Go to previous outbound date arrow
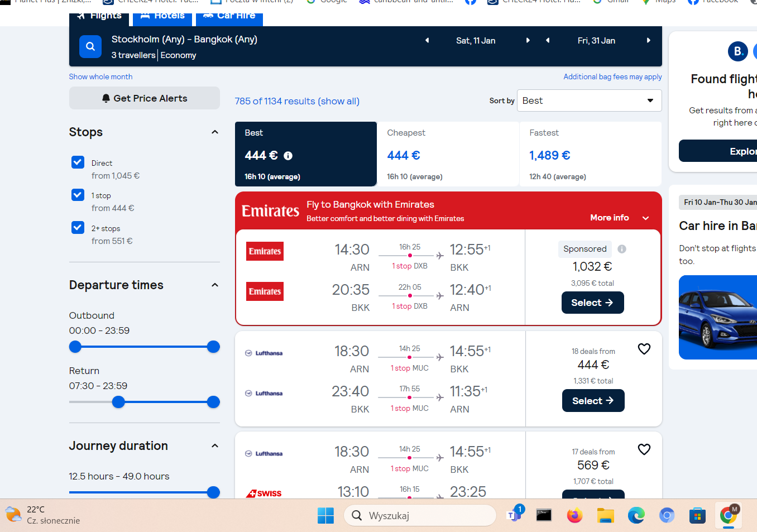This screenshot has width=757, height=532. click(x=427, y=40)
